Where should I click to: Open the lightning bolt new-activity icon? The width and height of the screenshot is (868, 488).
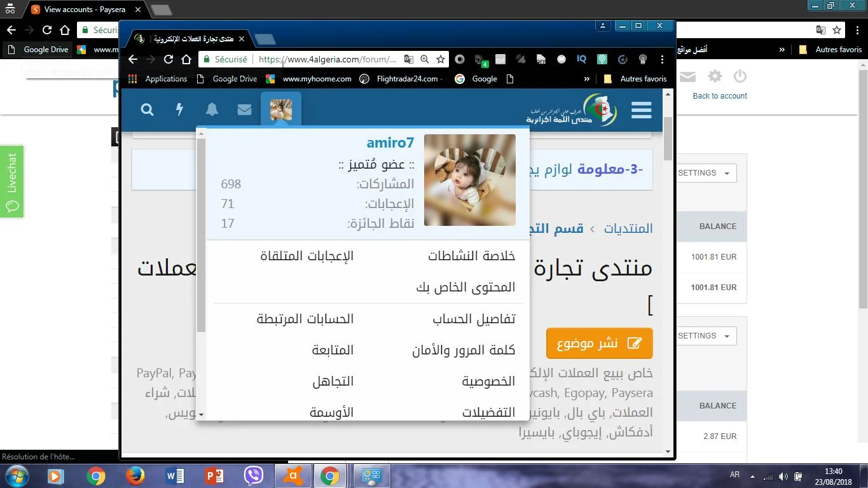point(179,110)
